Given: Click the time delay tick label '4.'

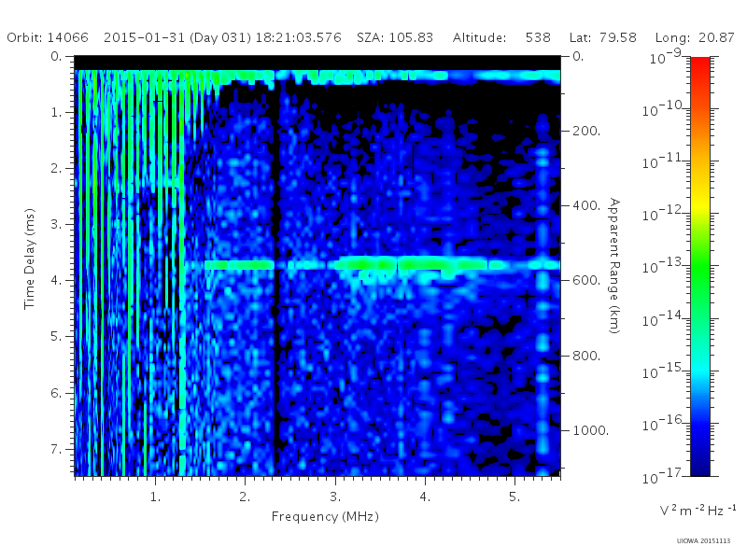Looking at the screenshot, I should coord(56,281).
